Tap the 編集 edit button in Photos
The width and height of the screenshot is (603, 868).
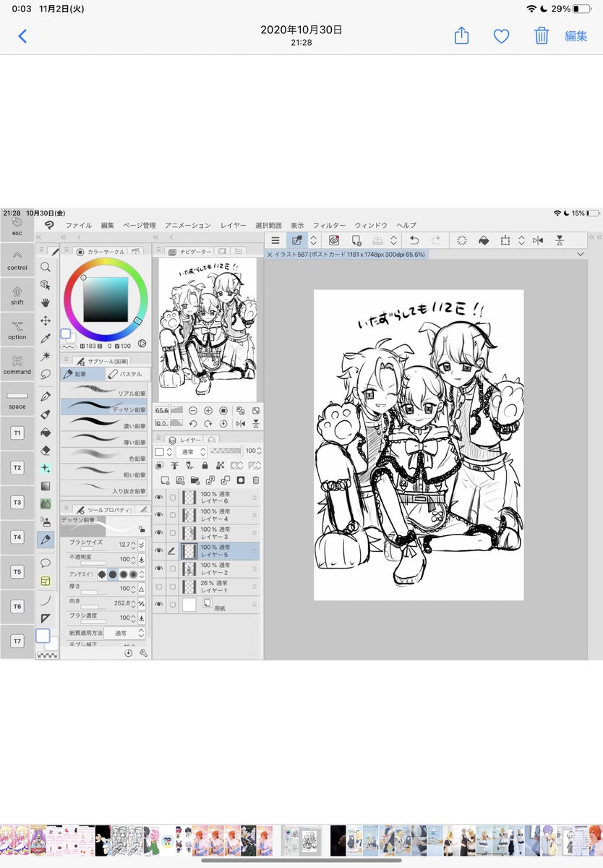pos(576,36)
